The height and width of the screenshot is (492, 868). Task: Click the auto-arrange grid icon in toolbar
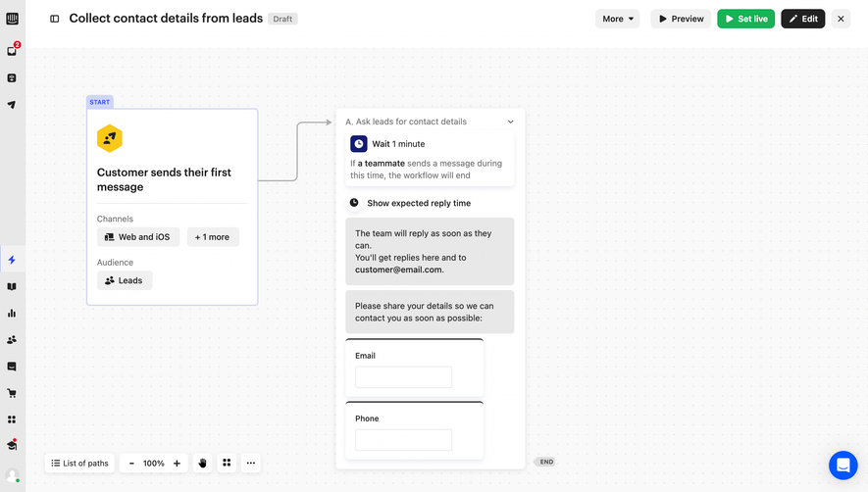pos(227,463)
